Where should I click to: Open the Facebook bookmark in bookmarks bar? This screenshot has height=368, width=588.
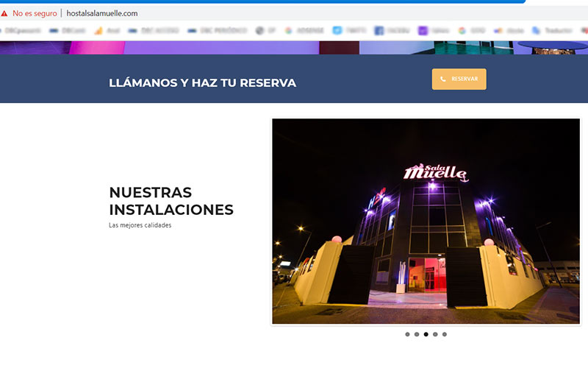(392, 30)
